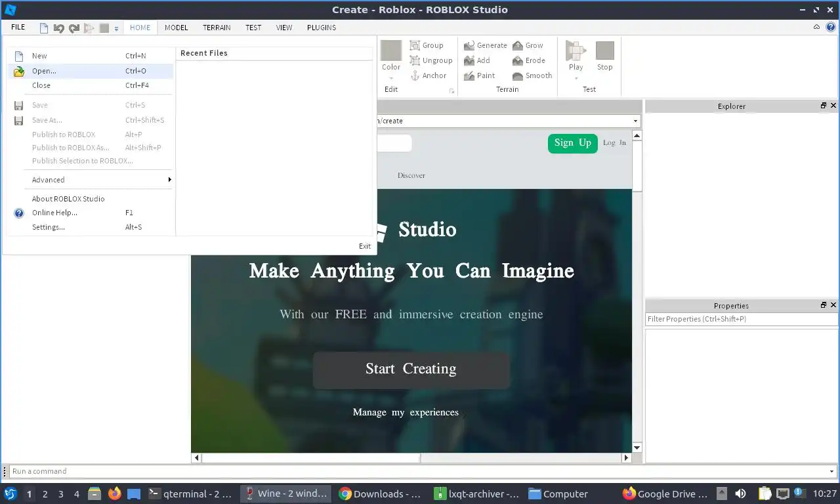
Task: Click the page scroll up arrow
Action: tap(637, 136)
